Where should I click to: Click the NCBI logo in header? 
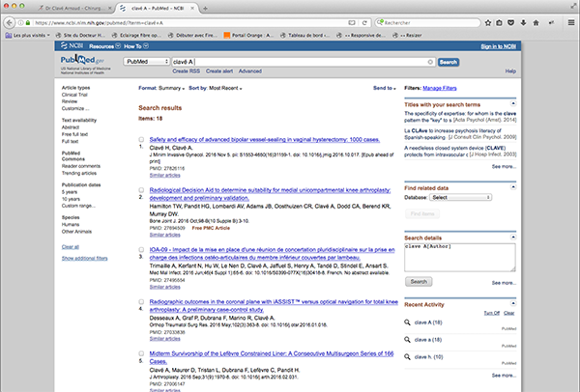tap(72, 45)
